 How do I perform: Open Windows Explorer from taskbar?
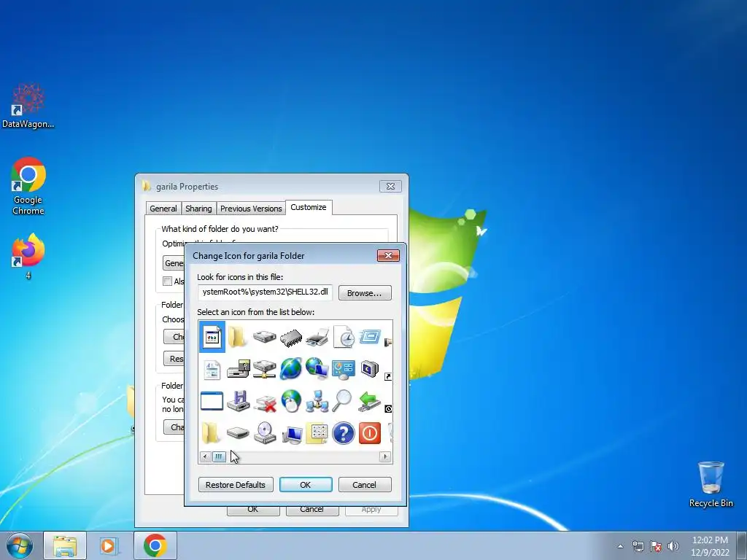pos(65,545)
